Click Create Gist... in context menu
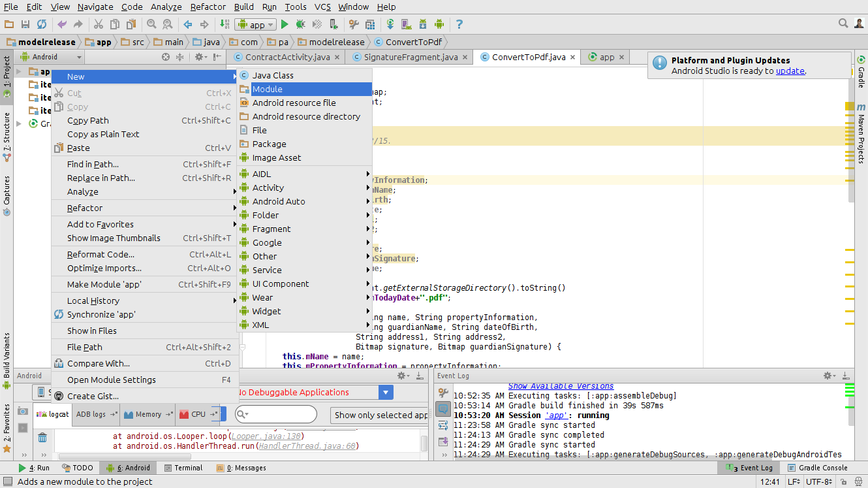This screenshot has width=868, height=488. (x=144, y=396)
